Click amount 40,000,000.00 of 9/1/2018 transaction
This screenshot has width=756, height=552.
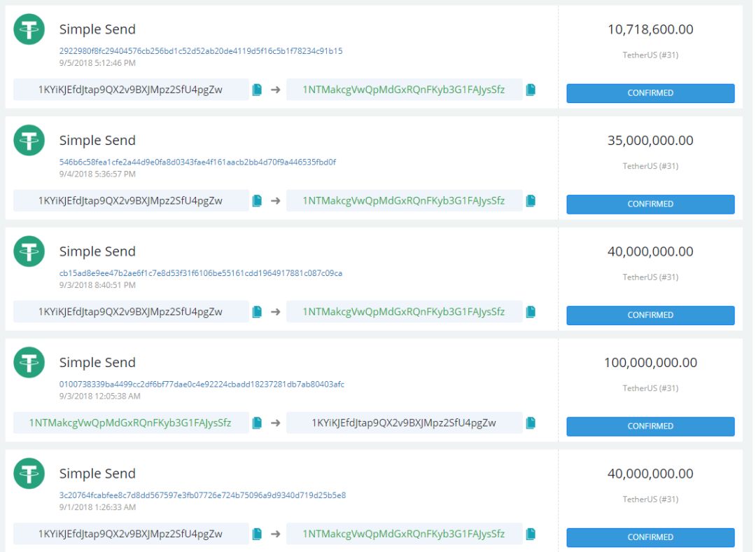[x=650, y=474]
